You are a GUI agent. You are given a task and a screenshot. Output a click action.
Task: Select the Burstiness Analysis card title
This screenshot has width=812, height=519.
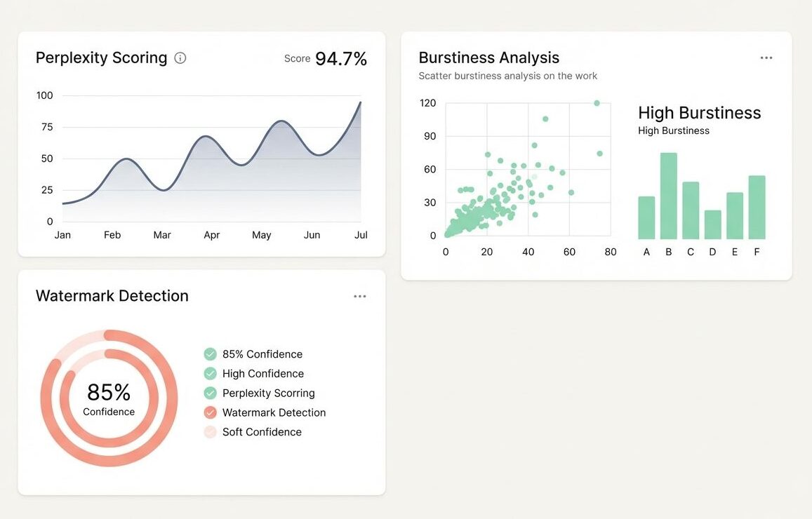[x=488, y=58]
